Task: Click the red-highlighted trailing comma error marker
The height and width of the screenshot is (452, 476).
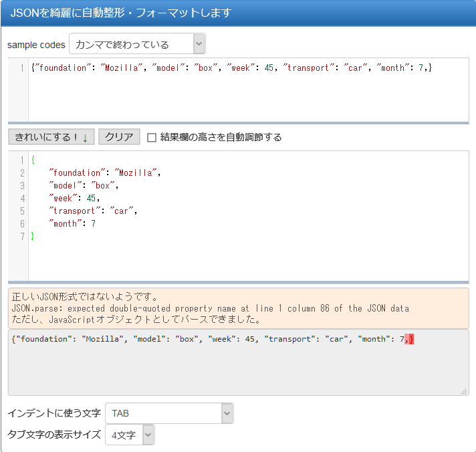Action: (409, 339)
